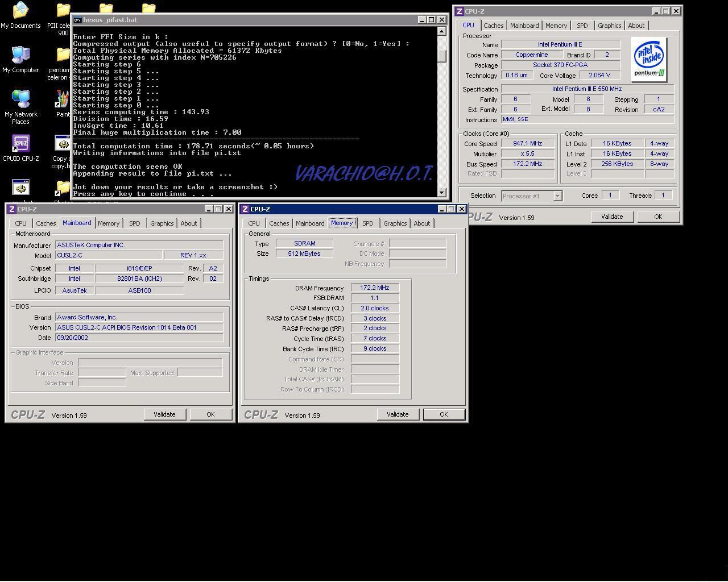The height and width of the screenshot is (582, 728).
Task: Click the BIOS date field '09/20/2002'
Action: point(139,338)
